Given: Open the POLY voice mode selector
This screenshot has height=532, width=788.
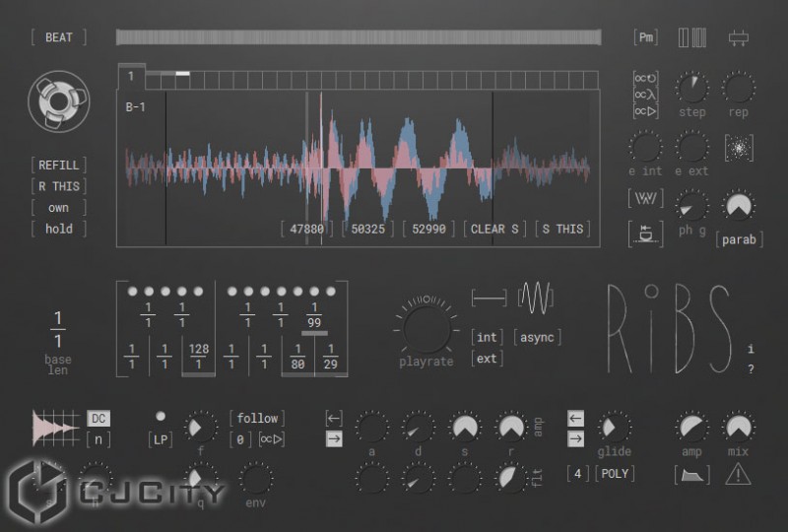Looking at the screenshot, I should (x=615, y=474).
